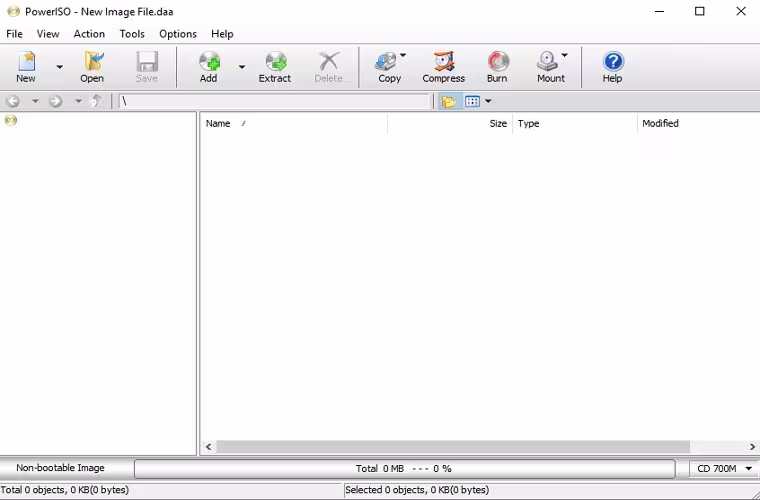Image resolution: width=760 pixels, height=500 pixels.
Task: Sort by the Name column header
Action: pos(293,124)
